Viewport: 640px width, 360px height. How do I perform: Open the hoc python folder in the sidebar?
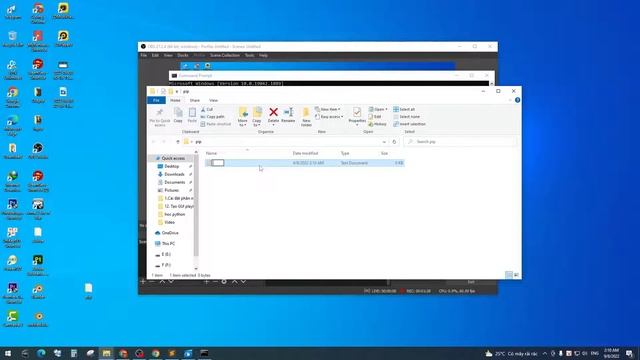coord(175,214)
